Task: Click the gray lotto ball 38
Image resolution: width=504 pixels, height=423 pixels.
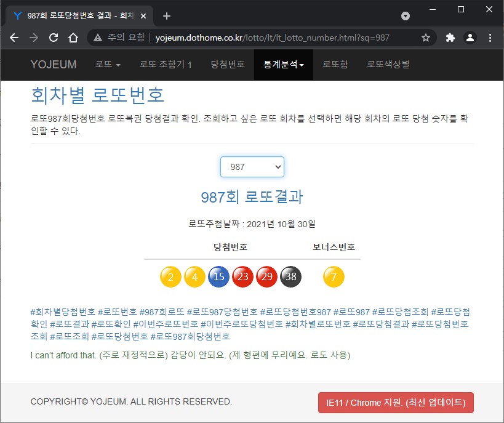Action: tap(291, 276)
